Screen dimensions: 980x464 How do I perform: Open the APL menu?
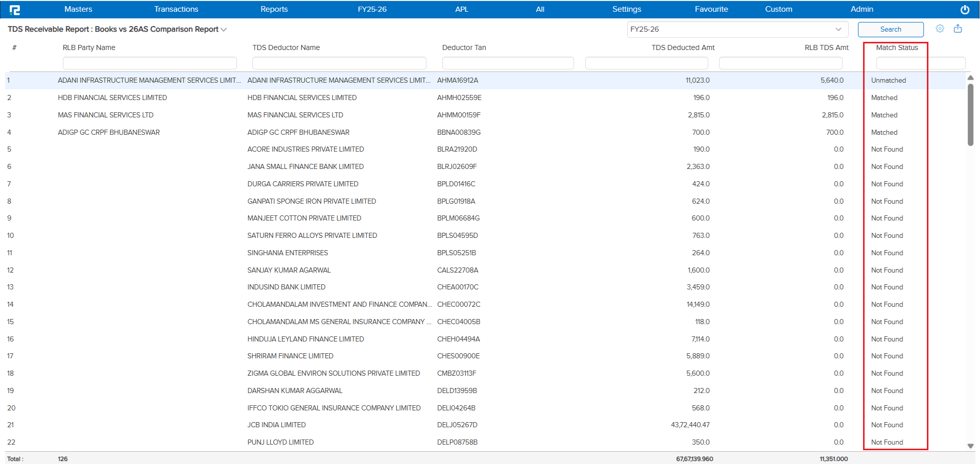click(462, 9)
